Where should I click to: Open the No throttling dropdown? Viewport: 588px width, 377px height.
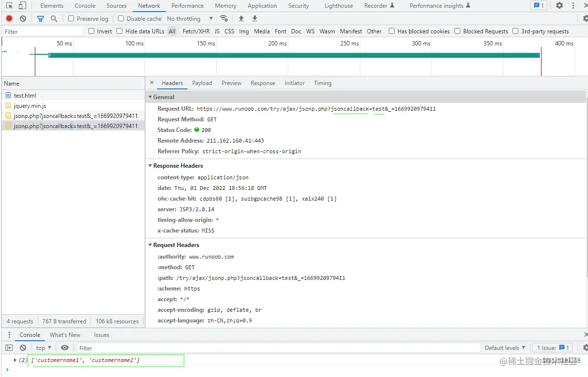[190, 18]
